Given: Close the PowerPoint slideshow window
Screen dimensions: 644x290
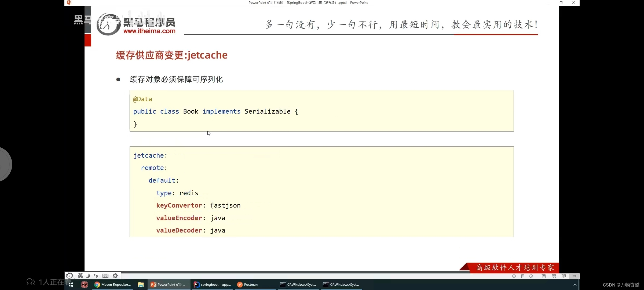Looking at the screenshot, I should [573, 3].
